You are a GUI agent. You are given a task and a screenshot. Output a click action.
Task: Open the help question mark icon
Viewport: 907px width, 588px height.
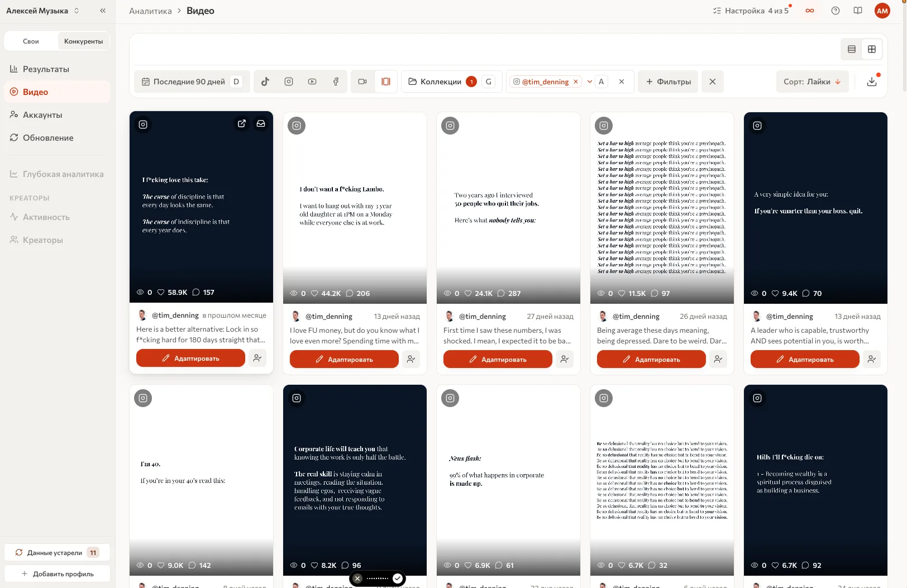coord(836,11)
